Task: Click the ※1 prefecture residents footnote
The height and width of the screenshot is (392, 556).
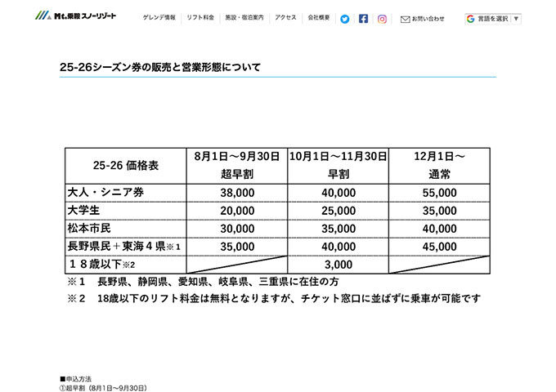Action: tap(203, 282)
